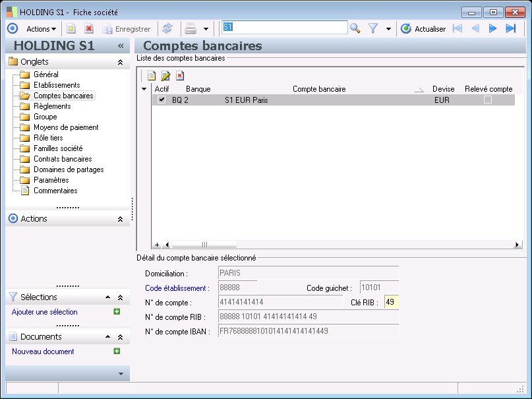
Task: Click the Enregistrer save button
Action: [127, 29]
